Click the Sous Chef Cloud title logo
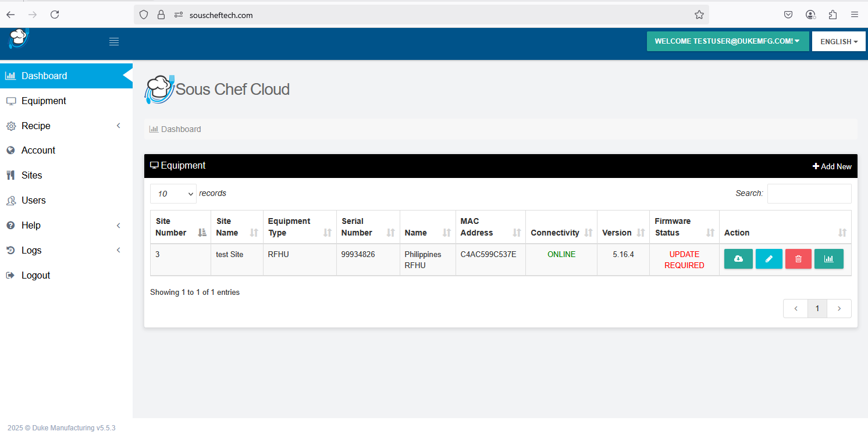This screenshot has height=442, width=868. pos(217,90)
